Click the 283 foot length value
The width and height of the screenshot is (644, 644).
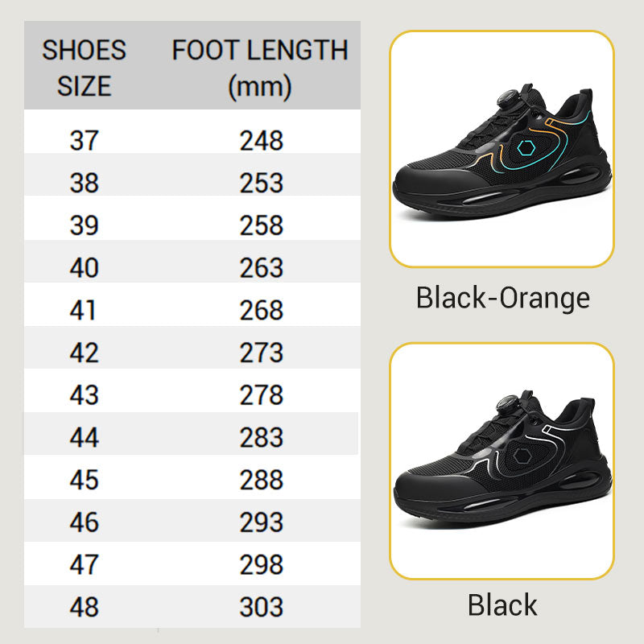(262, 437)
